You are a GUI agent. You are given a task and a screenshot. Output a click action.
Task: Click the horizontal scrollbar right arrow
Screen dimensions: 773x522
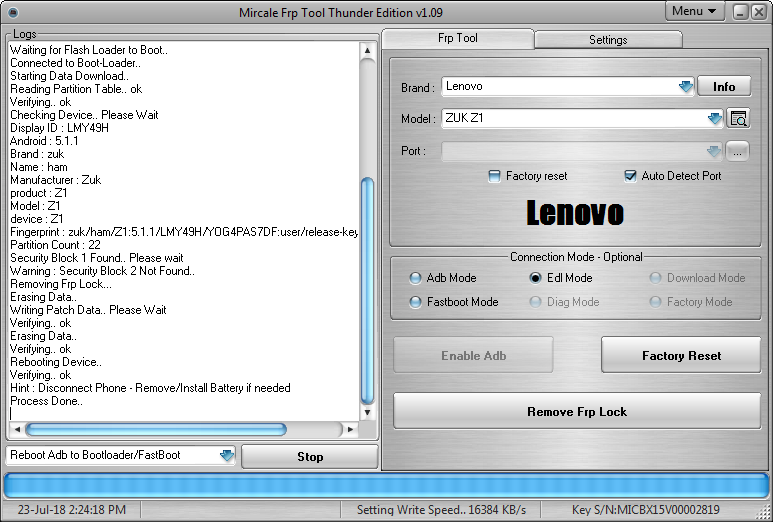tap(351, 429)
